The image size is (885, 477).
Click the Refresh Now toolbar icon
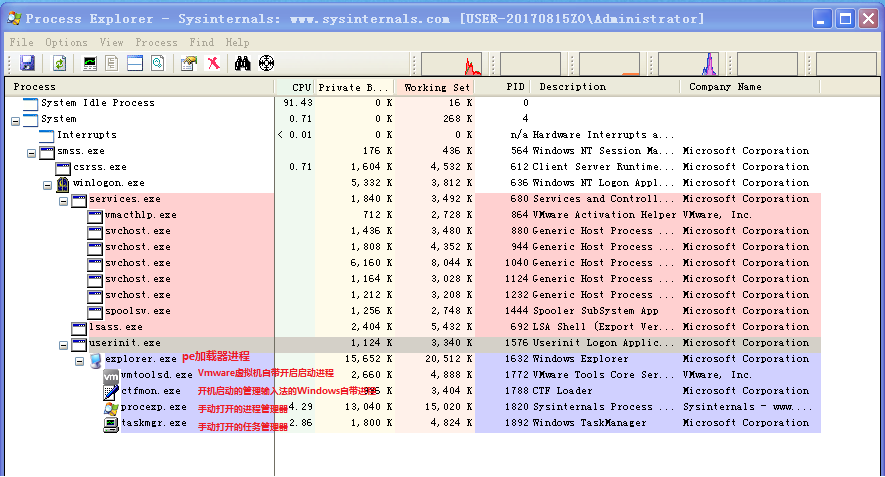click(x=59, y=63)
